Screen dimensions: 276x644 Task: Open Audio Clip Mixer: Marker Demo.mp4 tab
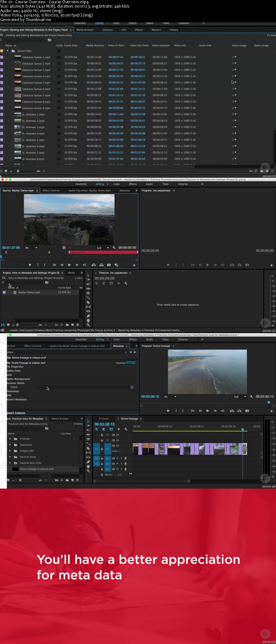[89, 190]
